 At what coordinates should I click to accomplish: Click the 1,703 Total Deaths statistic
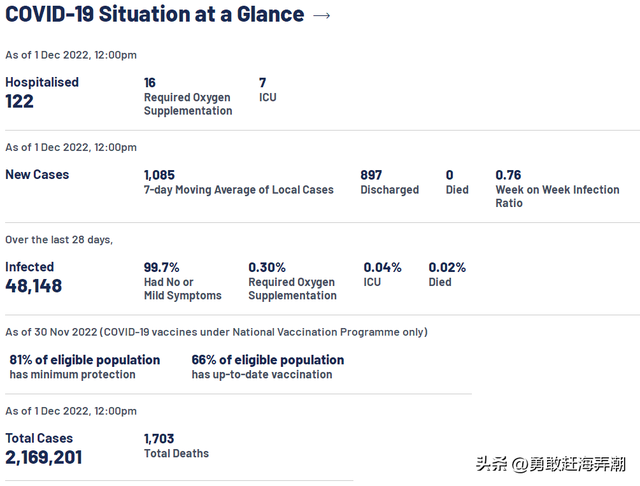176,445
